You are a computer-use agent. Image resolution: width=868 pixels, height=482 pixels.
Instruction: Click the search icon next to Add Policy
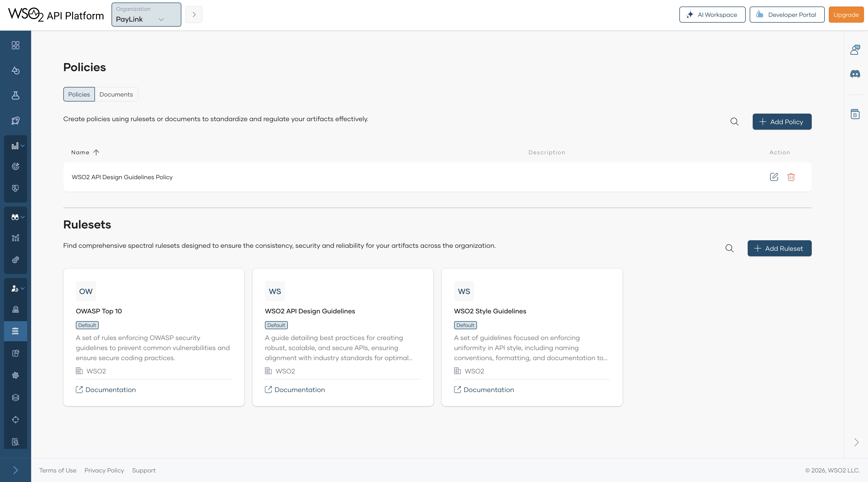tap(734, 122)
